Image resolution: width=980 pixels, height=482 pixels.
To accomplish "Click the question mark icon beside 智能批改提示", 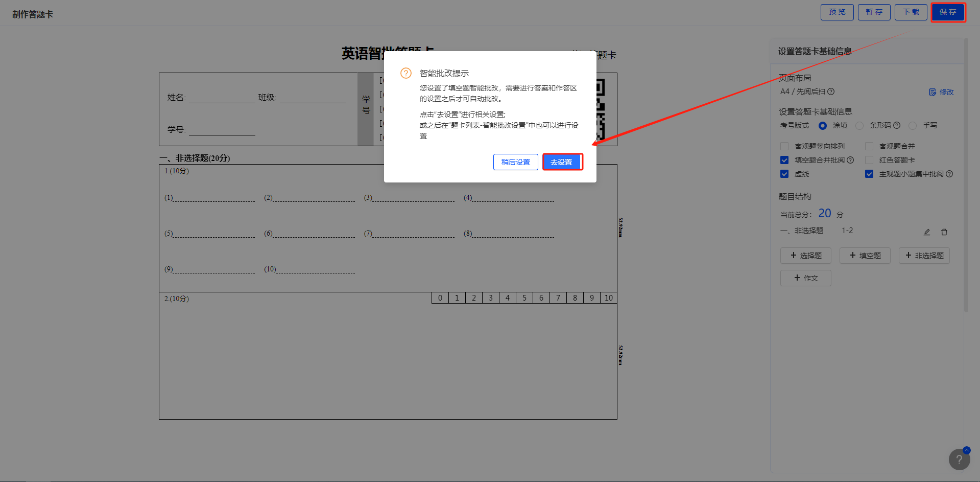I will click(405, 73).
